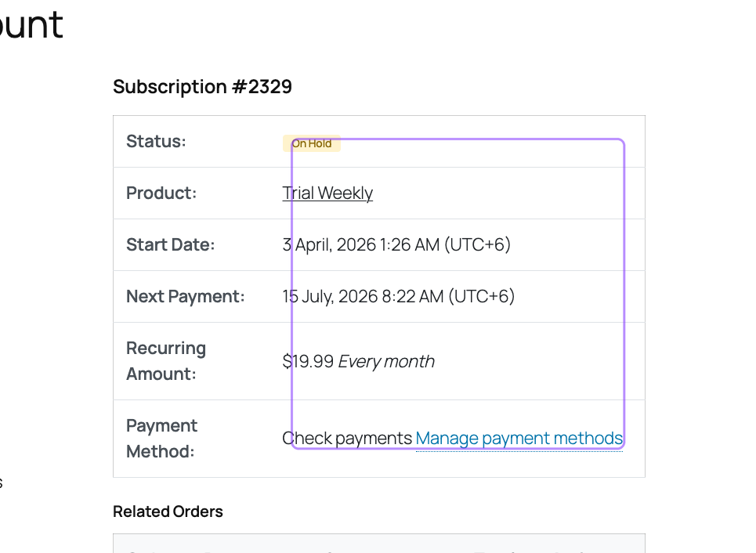The height and width of the screenshot is (553, 756).
Task: Click the Status: label
Action: click(156, 142)
